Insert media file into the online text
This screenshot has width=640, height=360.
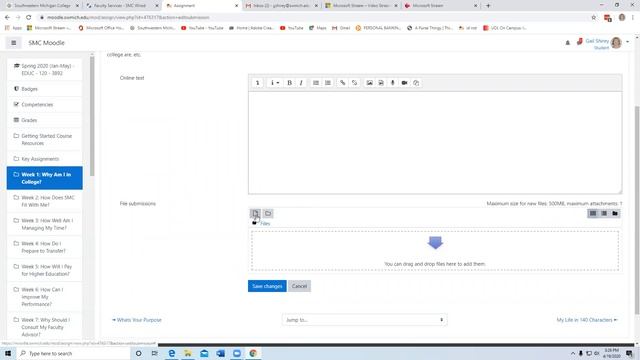(x=381, y=83)
